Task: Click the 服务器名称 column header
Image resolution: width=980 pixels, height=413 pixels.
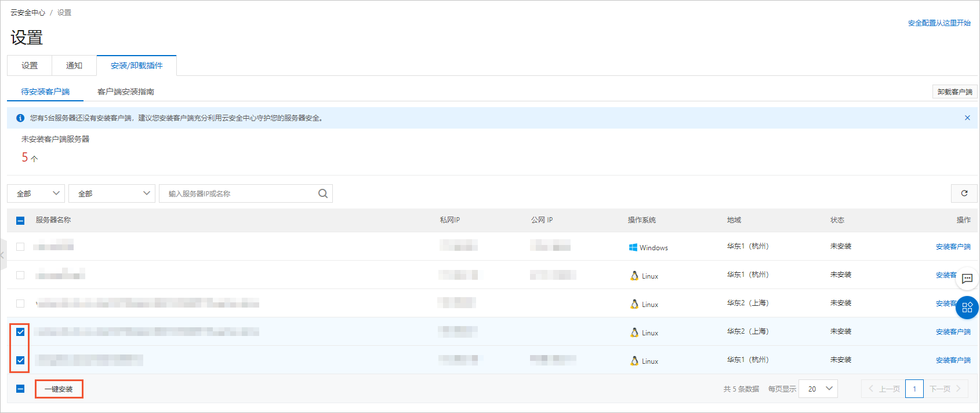Action: [53, 220]
